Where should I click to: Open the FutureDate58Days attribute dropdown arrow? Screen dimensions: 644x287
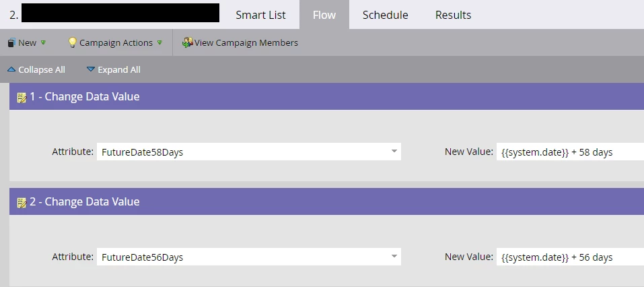coord(394,152)
